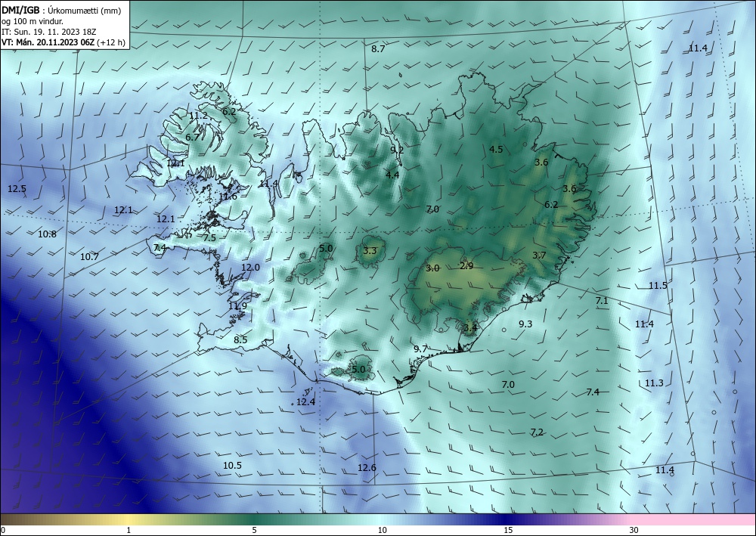Click the 1 tick on the color scale
This screenshot has width=756, height=536.
point(129,530)
